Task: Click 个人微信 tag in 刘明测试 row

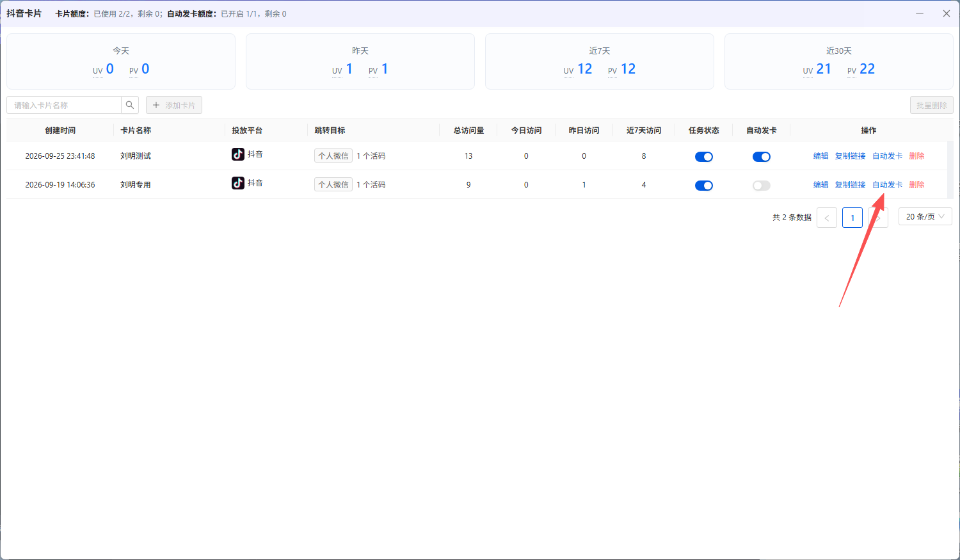Action: pos(333,156)
